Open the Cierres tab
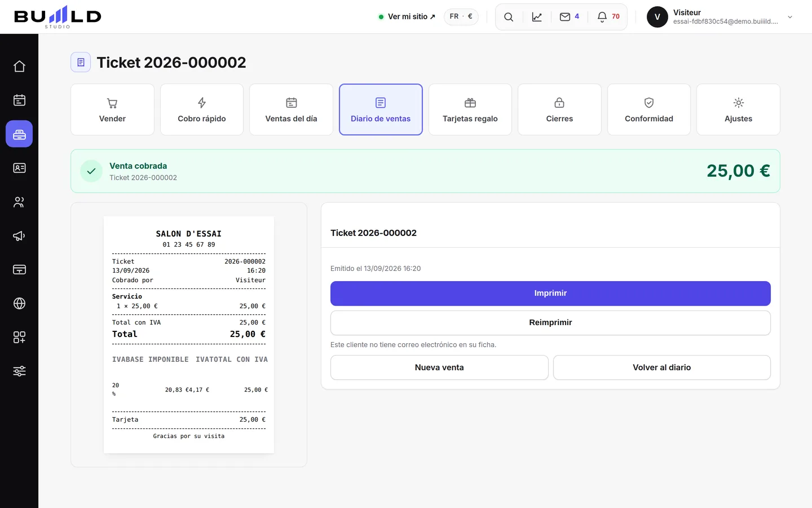Viewport: 812px width, 508px height. (x=559, y=110)
